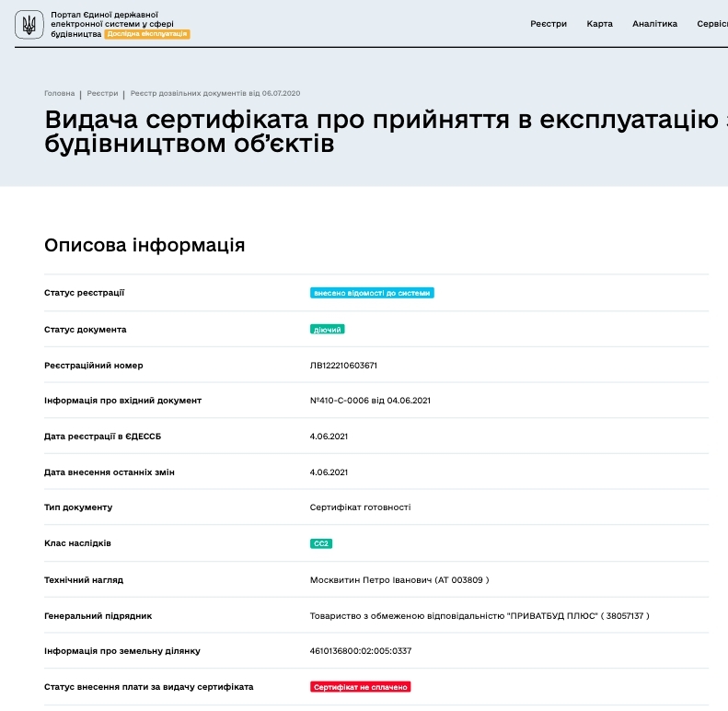Click Москвитин Петро Іванович entry
Screen dimensions: 728x711
399,580
